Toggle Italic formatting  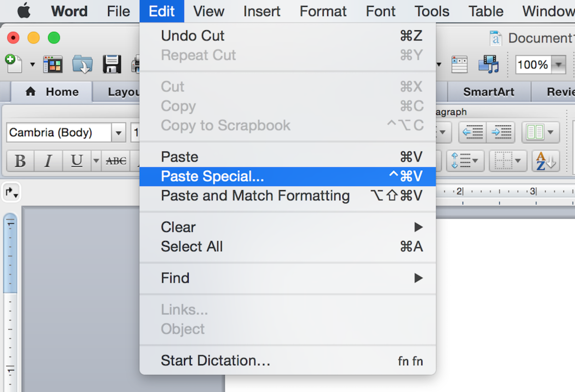click(48, 161)
